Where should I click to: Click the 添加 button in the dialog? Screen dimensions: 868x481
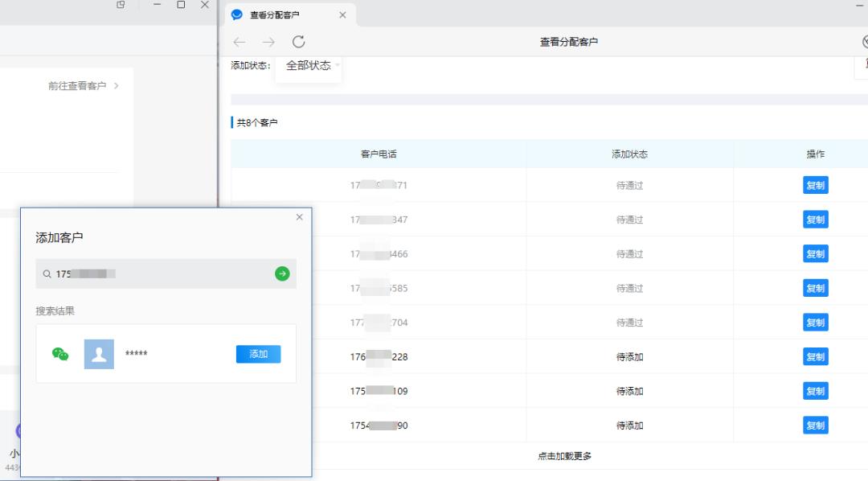coord(257,354)
